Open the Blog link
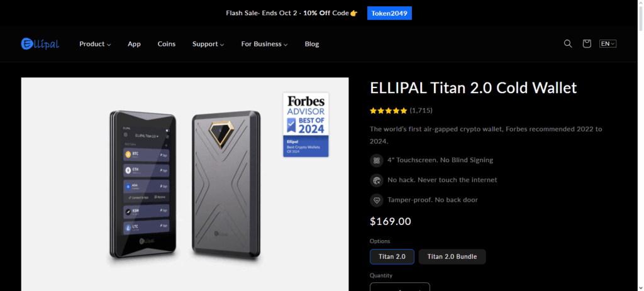The width and height of the screenshot is (644, 291). click(312, 44)
